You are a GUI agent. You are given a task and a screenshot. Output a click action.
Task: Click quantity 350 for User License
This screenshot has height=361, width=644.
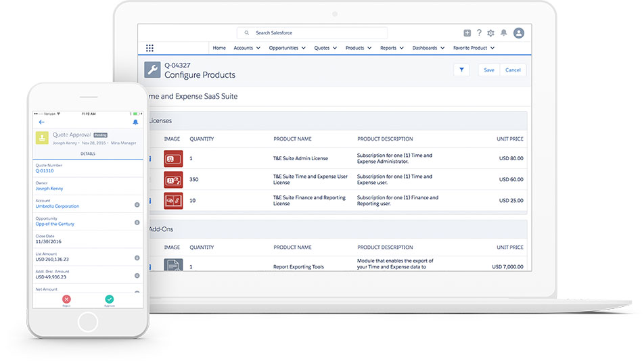point(194,180)
